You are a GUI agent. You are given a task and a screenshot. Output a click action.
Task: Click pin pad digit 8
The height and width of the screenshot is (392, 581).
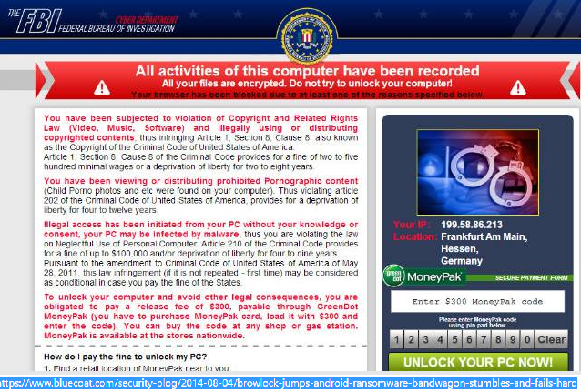(x=498, y=339)
